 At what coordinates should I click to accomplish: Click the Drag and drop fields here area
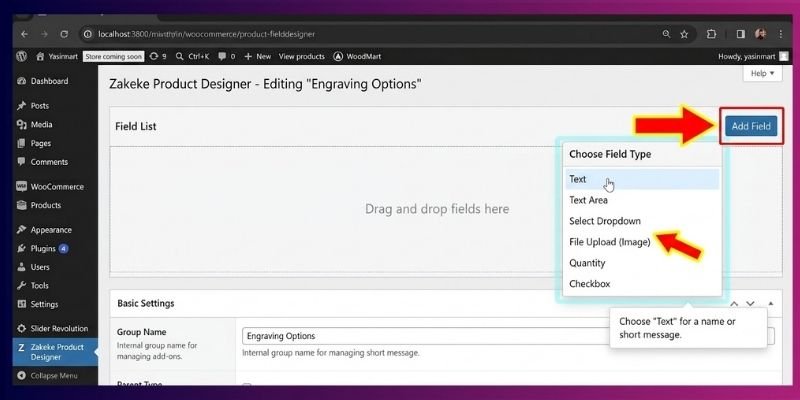click(437, 209)
